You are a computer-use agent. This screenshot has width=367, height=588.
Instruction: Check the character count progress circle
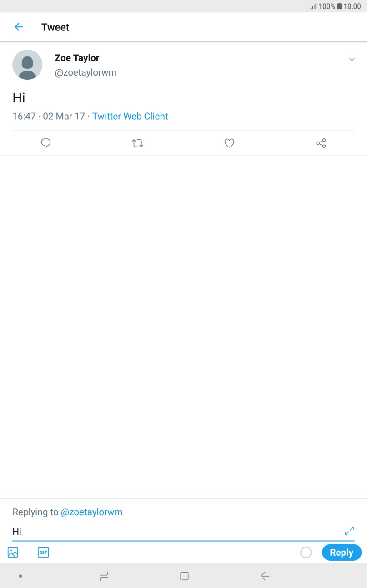306,552
